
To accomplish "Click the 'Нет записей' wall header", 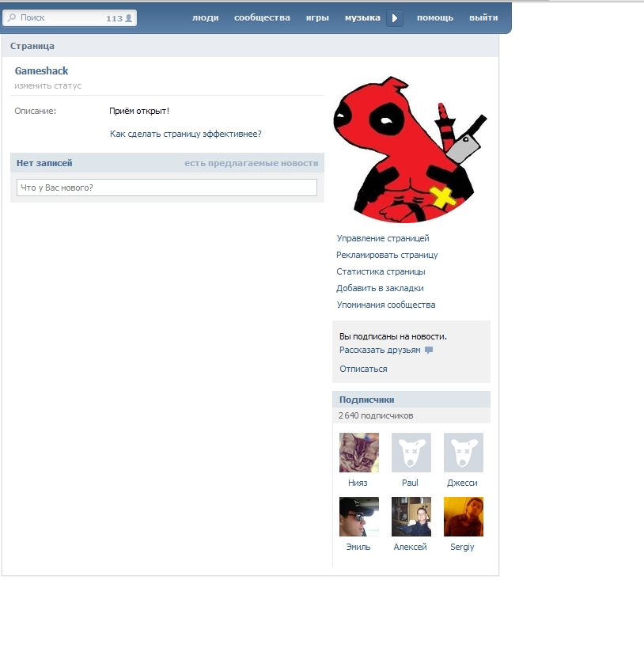I will [x=44, y=163].
